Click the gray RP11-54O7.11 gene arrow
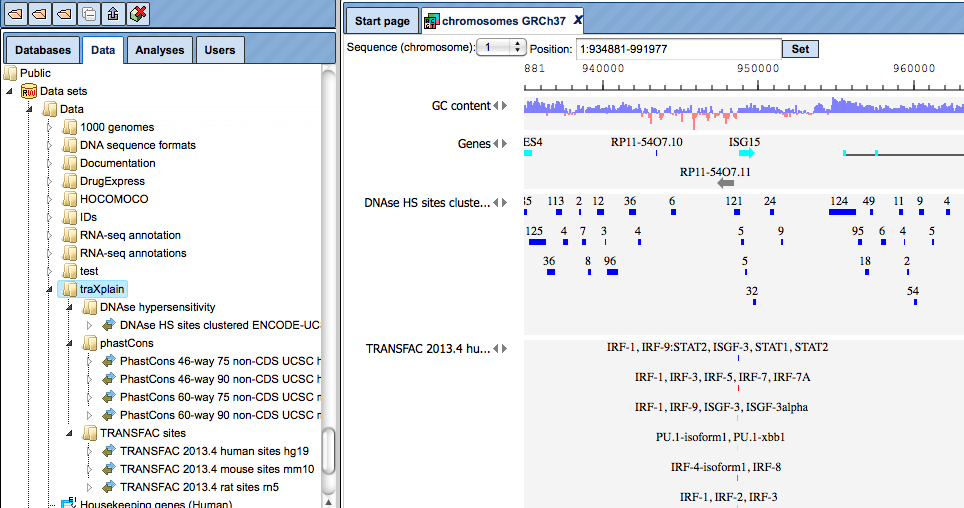The width and height of the screenshot is (964, 508). pos(725,183)
